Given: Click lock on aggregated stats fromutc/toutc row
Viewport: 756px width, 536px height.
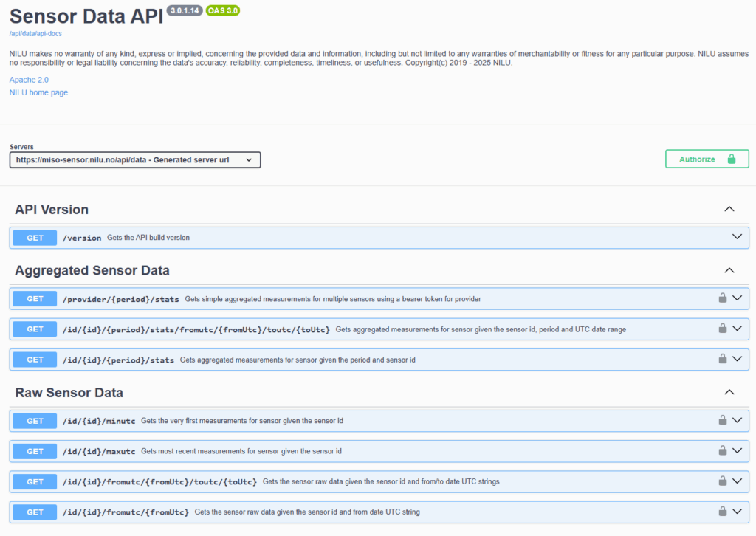Looking at the screenshot, I should [x=723, y=329].
